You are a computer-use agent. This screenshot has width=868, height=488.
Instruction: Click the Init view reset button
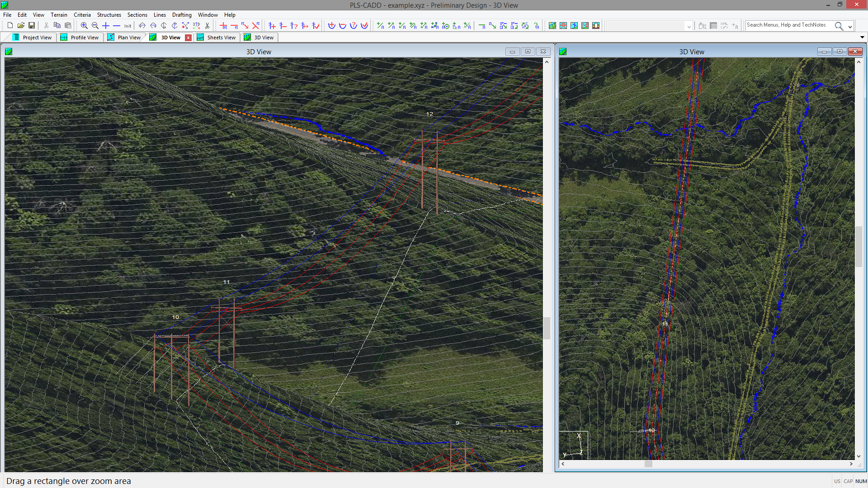coord(128,26)
